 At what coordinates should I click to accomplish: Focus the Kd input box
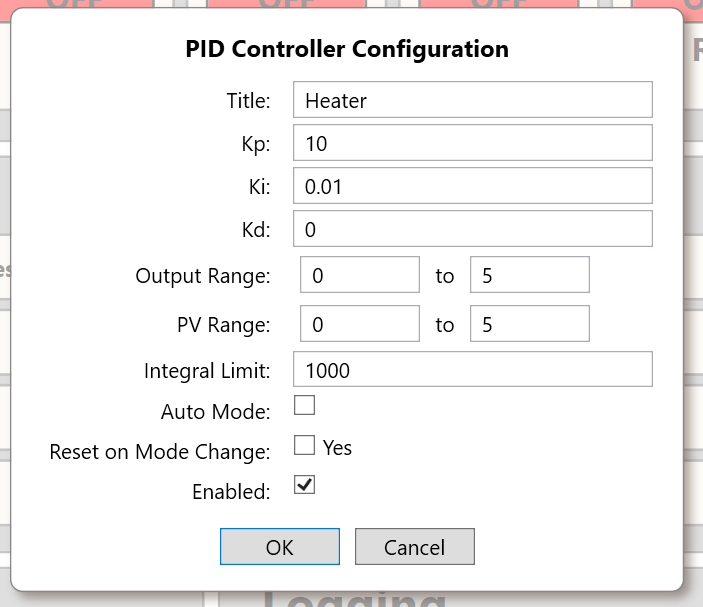pyautogui.click(x=473, y=229)
